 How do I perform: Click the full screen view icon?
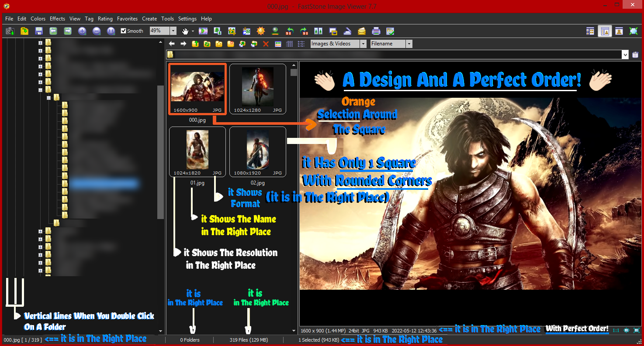click(x=633, y=31)
